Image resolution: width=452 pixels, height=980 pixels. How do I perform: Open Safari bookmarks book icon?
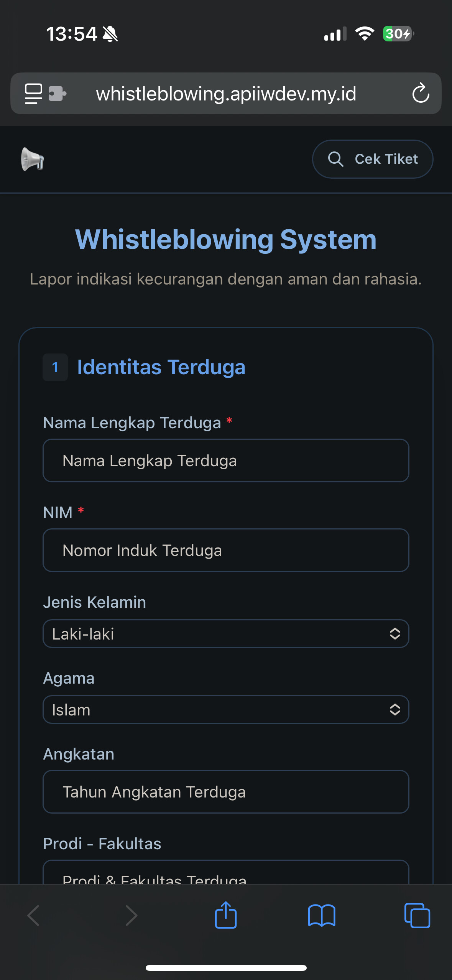322,915
